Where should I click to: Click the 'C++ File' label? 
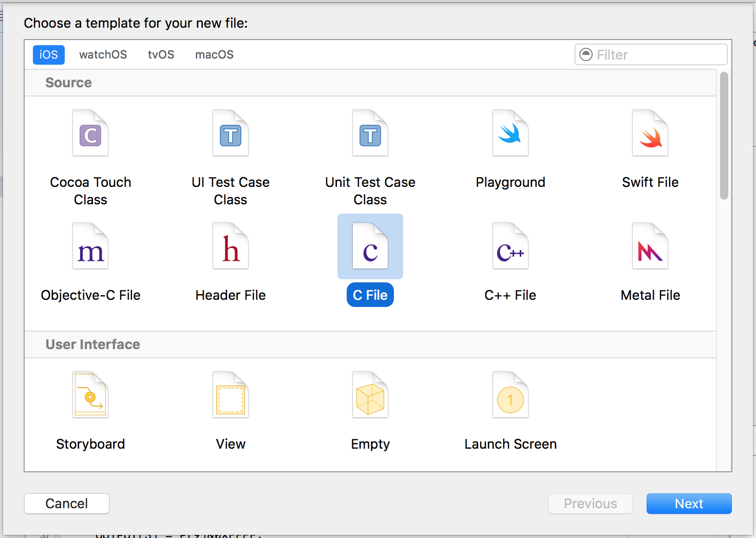pyautogui.click(x=511, y=295)
